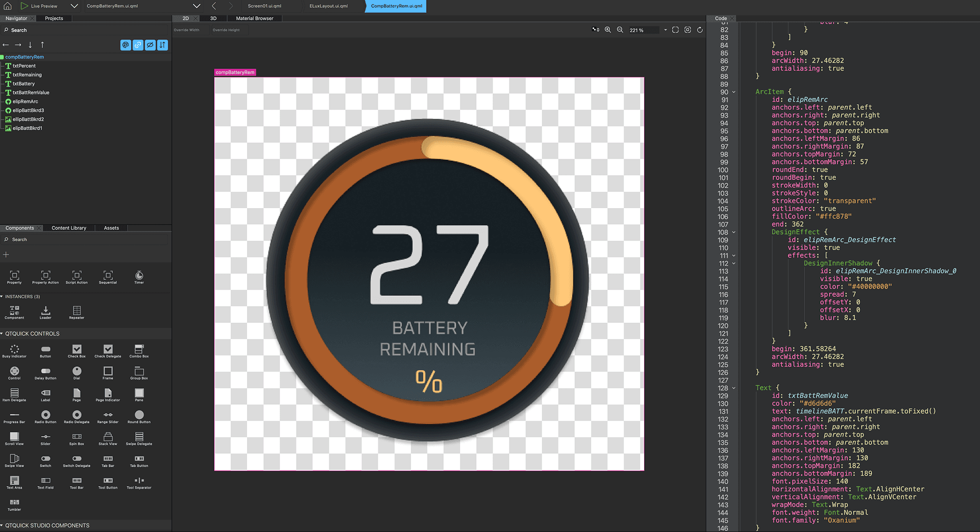
Task: Open the zoom percentage dropdown
Action: pyautogui.click(x=665, y=30)
